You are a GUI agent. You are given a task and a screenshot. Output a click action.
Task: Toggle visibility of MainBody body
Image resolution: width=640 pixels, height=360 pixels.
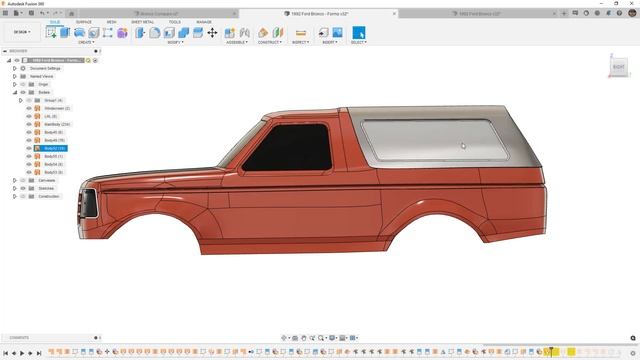[x=29, y=124]
